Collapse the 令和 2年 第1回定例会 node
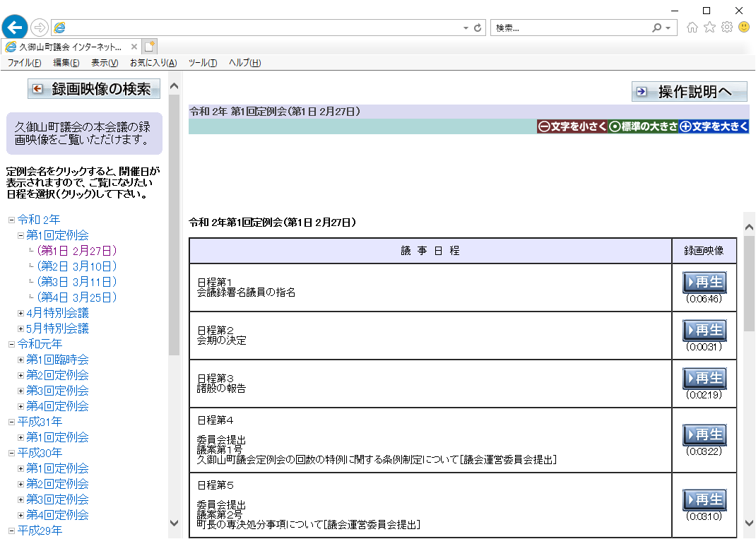 (x=20, y=235)
